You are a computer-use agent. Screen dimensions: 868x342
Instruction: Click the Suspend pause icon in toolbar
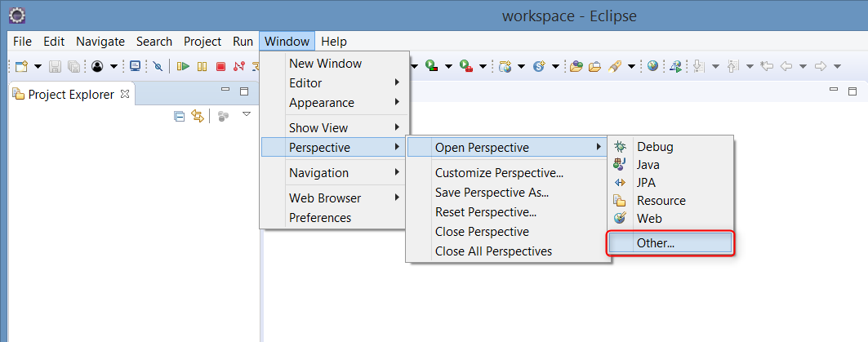[x=202, y=66]
